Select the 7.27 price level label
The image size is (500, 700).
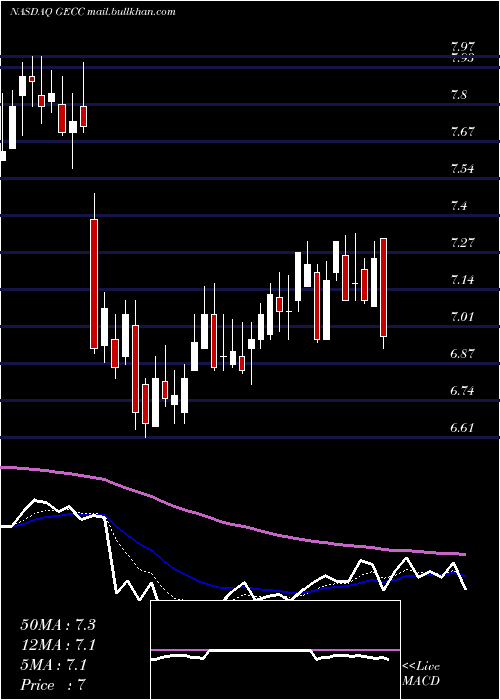pos(463,243)
